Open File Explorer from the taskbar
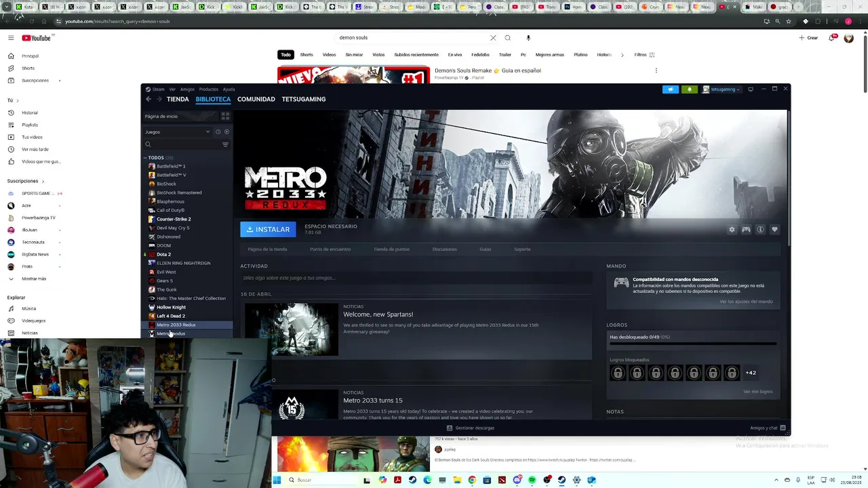 tap(457, 480)
